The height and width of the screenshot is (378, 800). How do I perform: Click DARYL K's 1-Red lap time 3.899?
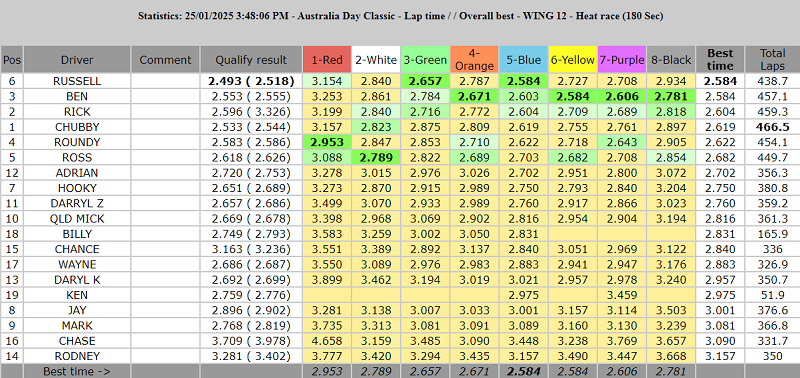(327, 280)
